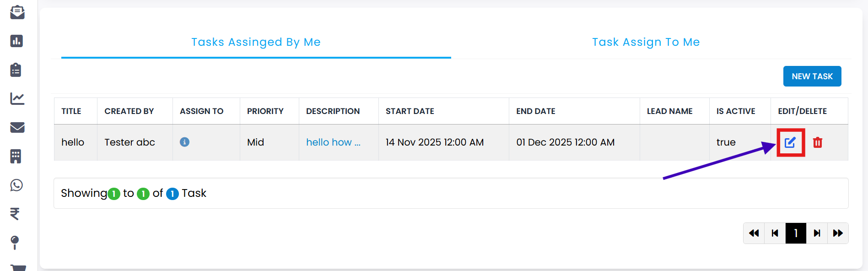The width and height of the screenshot is (868, 271).
Task: Open the 'hello how ...' description link
Action: click(333, 142)
